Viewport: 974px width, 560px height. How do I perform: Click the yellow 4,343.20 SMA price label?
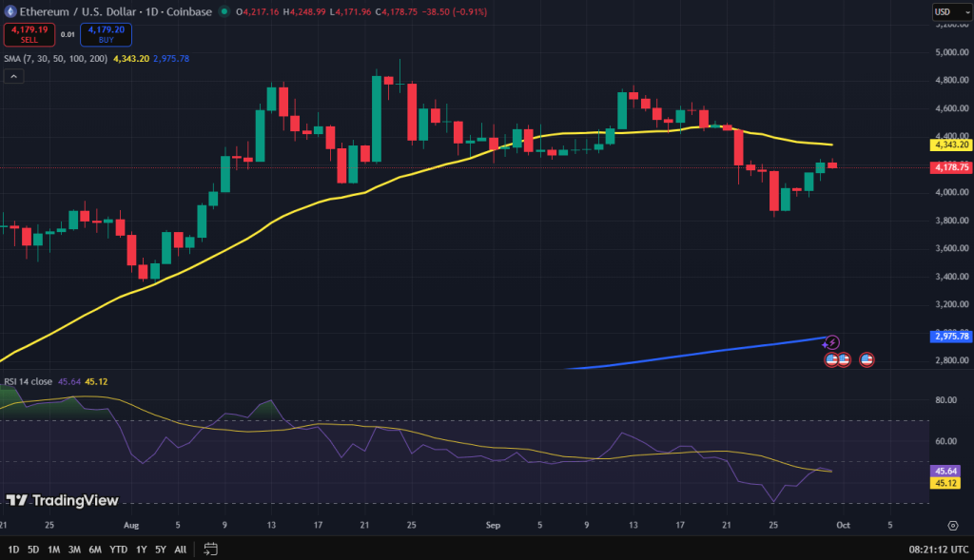(x=951, y=145)
